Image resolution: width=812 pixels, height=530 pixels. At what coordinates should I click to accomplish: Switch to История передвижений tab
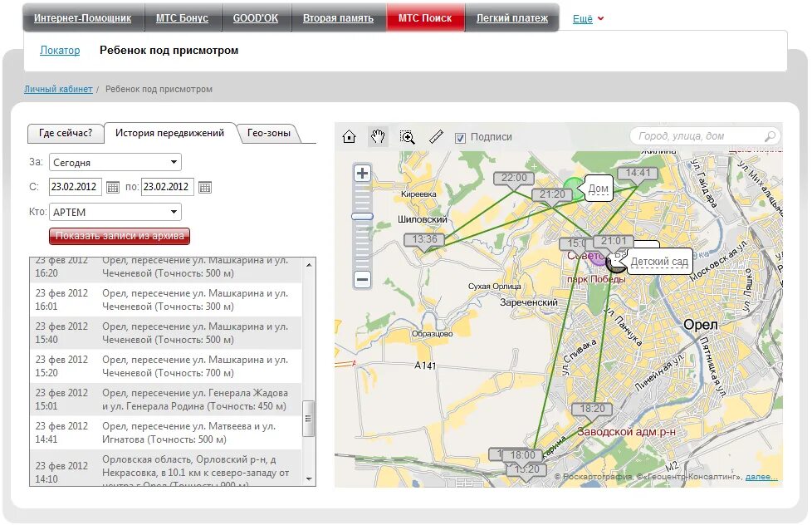[170, 133]
